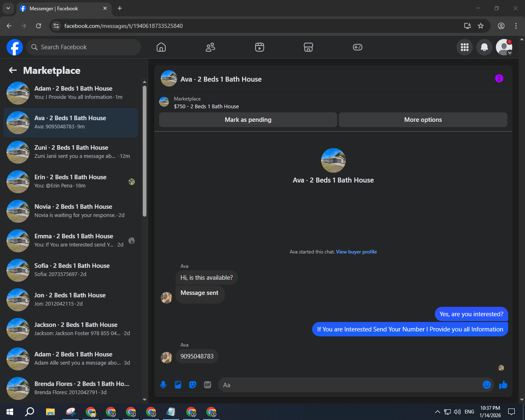Select the Ava conversation with 9095048783
The width and height of the screenshot is (525, 420).
71,123
